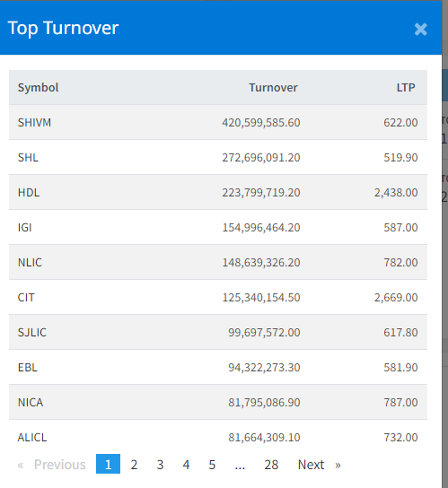Select pagination page 1
This screenshot has width=448, height=488.
108,464
